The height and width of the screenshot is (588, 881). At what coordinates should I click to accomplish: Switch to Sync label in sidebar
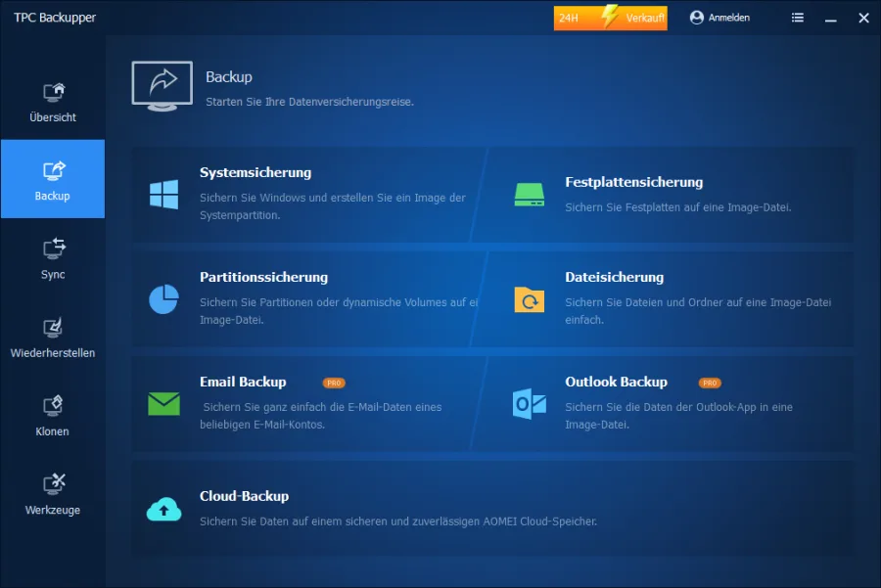pyautogui.click(x=53, y=274)
